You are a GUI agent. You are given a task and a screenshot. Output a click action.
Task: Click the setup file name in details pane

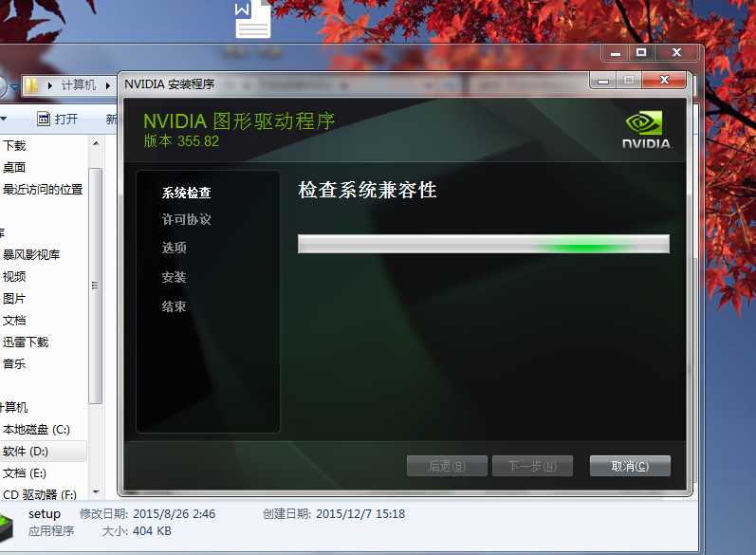45,513
